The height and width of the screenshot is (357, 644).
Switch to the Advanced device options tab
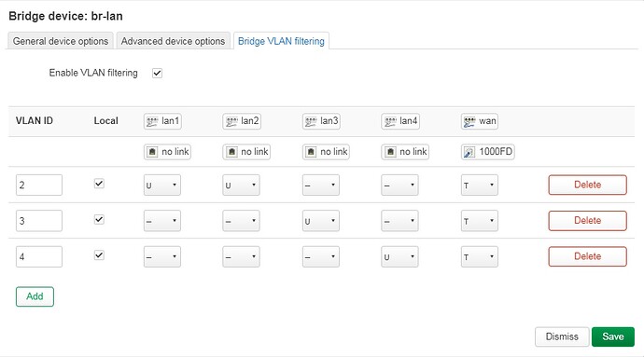[x=173, y=41]
